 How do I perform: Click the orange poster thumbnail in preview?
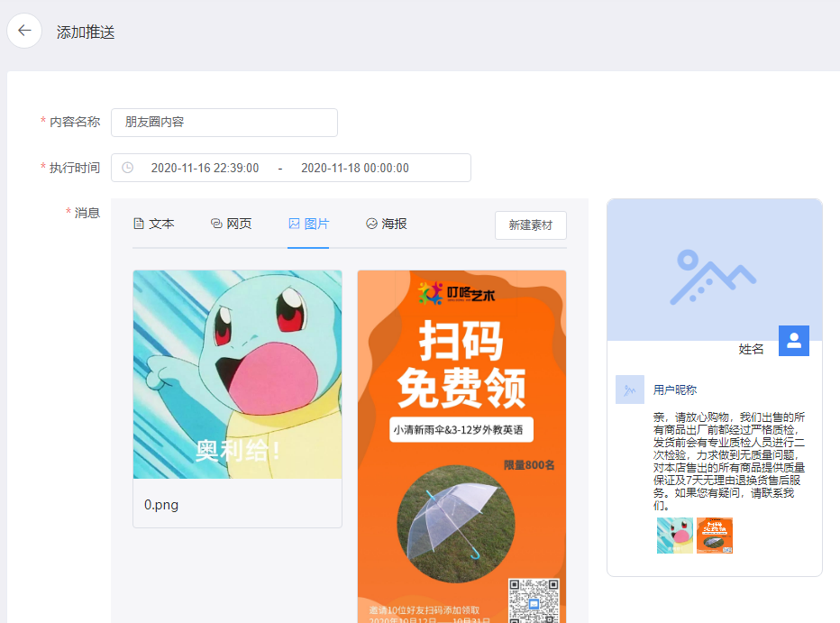(715, 536)
